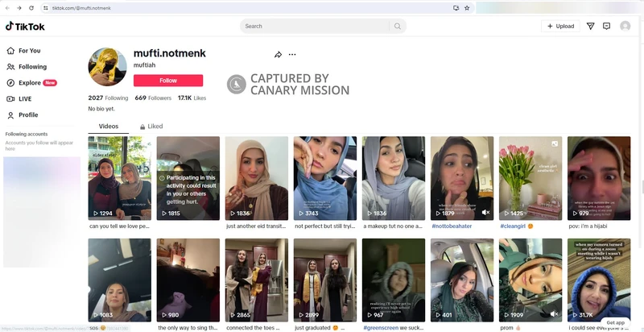Open the video with 1083 views
Screen dimensions: 644x332
[119, 280]
